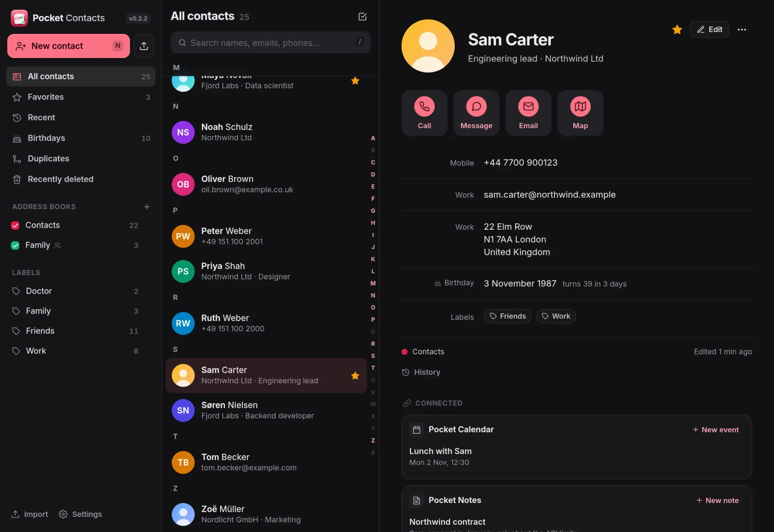This screenshot has width=774, height=532.
Task: Uncheck the Family address book checkbox
Action: click(15, 245)
